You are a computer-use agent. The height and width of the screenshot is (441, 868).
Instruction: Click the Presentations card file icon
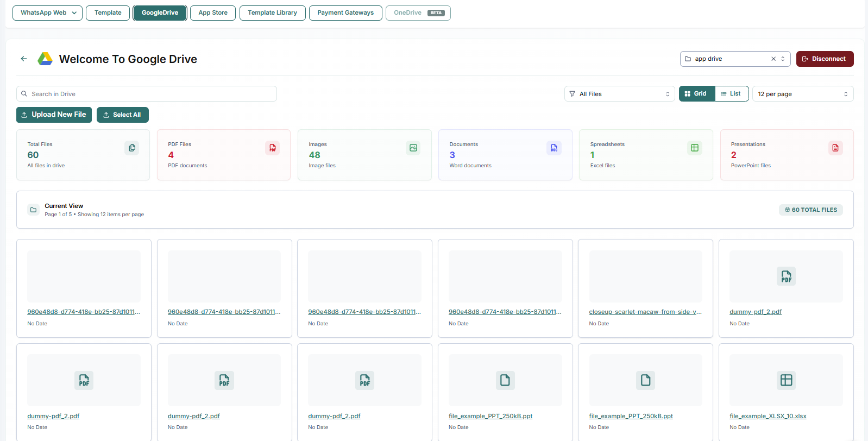[835, 148]
